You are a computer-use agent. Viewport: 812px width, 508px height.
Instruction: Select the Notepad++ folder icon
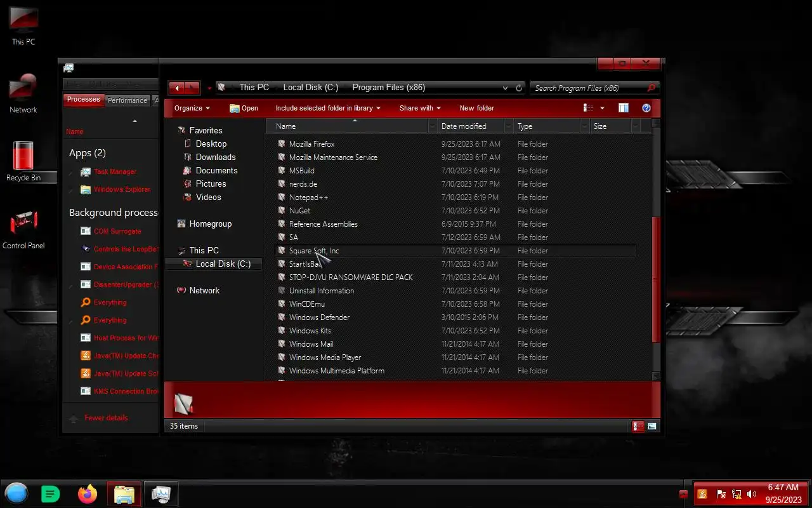tap(282, 197)
